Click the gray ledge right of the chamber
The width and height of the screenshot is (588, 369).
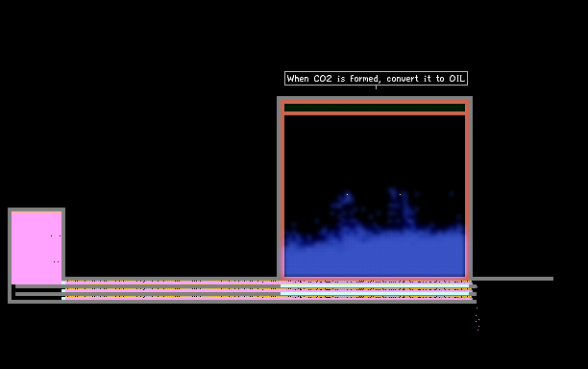click(513, 279)
